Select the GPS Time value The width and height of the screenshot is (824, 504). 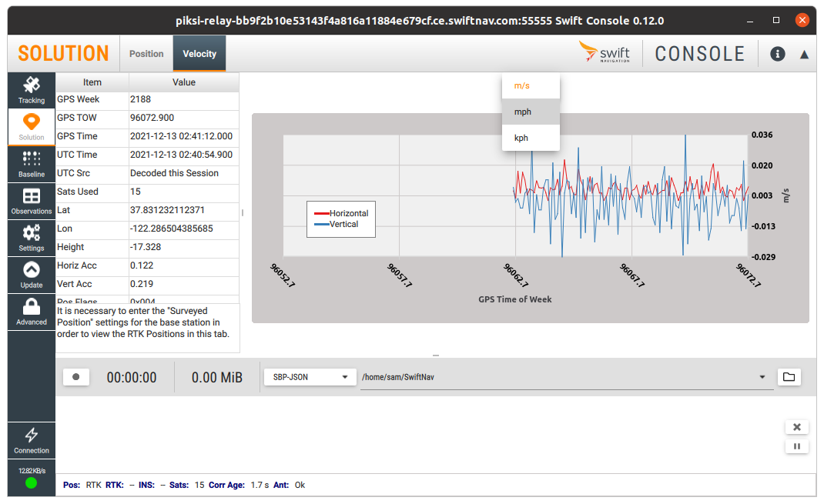coord(184,136)
